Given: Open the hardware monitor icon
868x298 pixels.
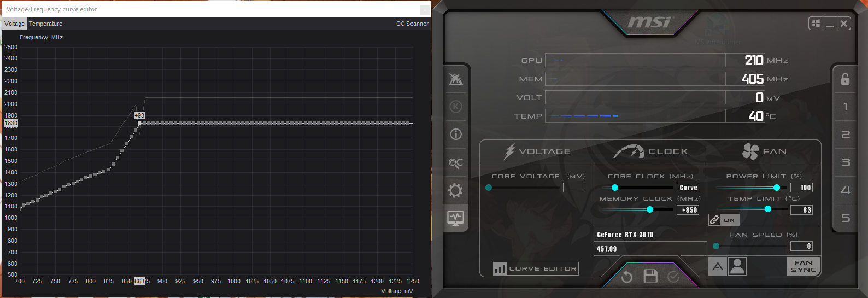Looking at the screenshot, I should tap(456, 218).
